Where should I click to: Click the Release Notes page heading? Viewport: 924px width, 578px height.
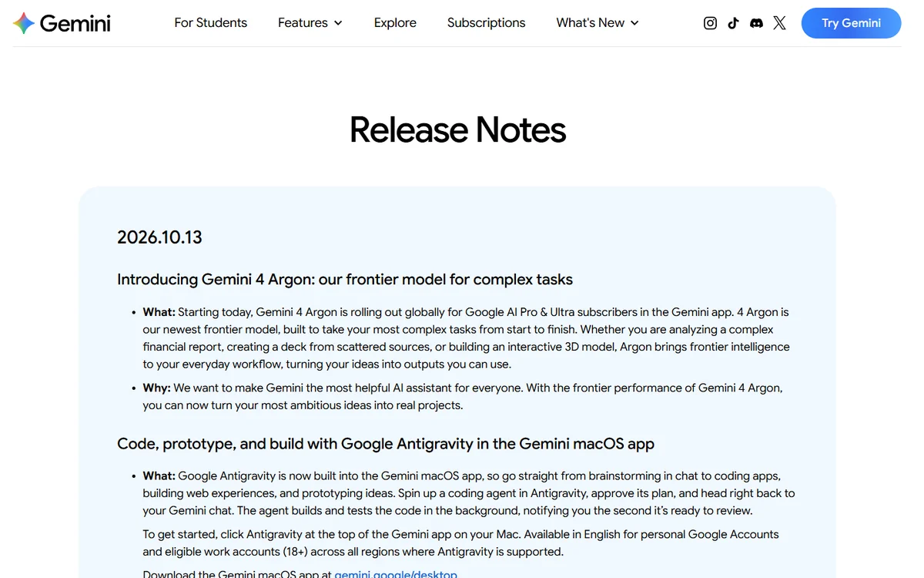click(457, 129)
